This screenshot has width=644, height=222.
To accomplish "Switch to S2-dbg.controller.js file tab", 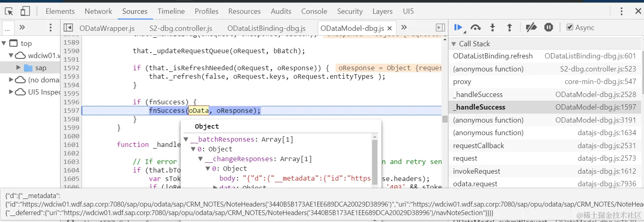I will pos(181,28).
